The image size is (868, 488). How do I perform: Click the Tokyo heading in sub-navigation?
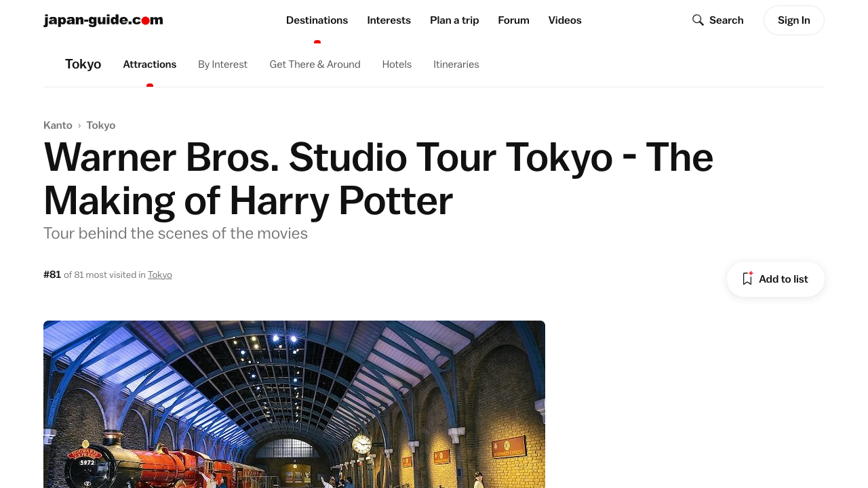click(x=83, y=64)
